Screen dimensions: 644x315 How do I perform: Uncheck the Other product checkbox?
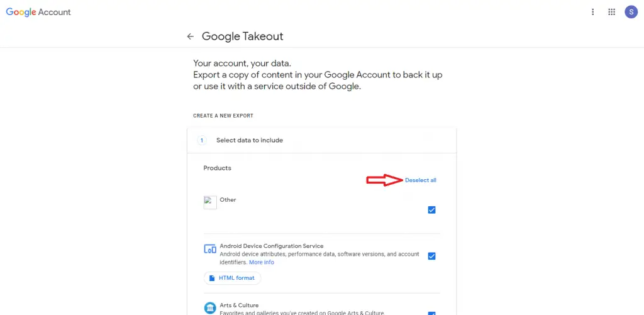(431, 210)
